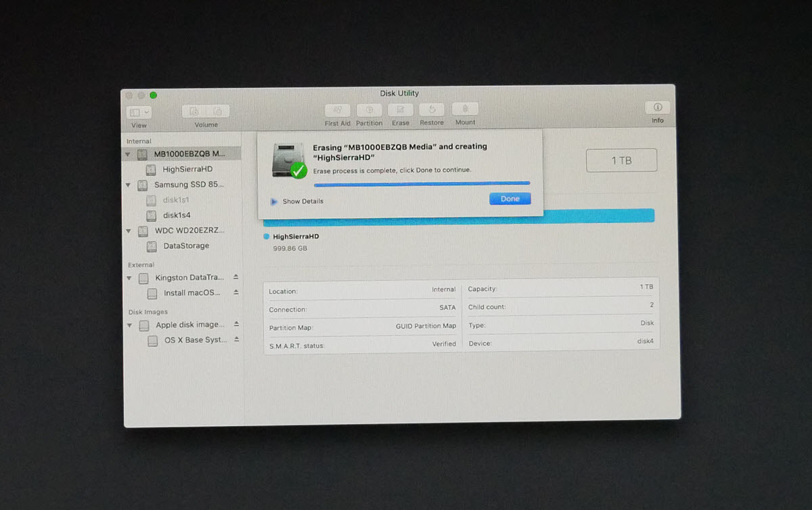
Task: Click the hard drive icon in erase dialog
Action: click(x=288, y=160)
